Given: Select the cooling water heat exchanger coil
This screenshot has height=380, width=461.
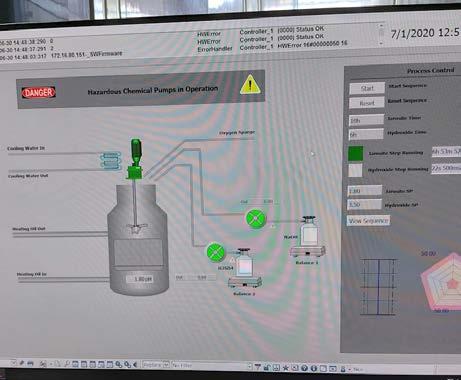Looking at the screenshot, I should [x=111, y=161].
